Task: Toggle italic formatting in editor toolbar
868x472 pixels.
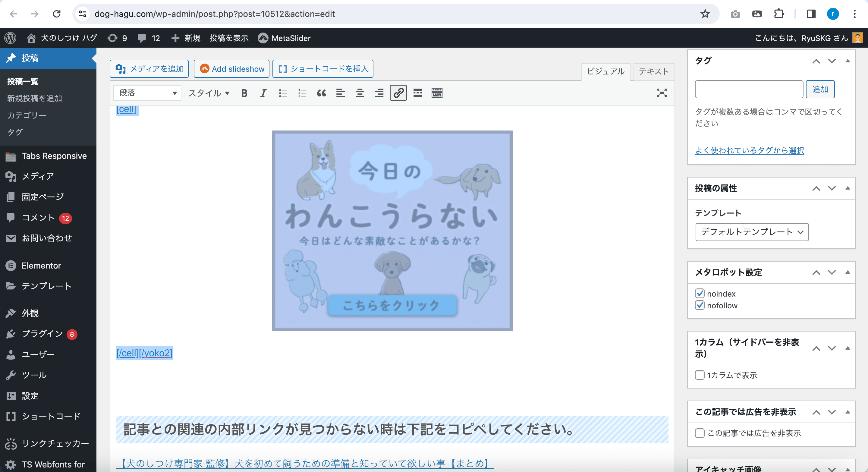Action: 263,93
